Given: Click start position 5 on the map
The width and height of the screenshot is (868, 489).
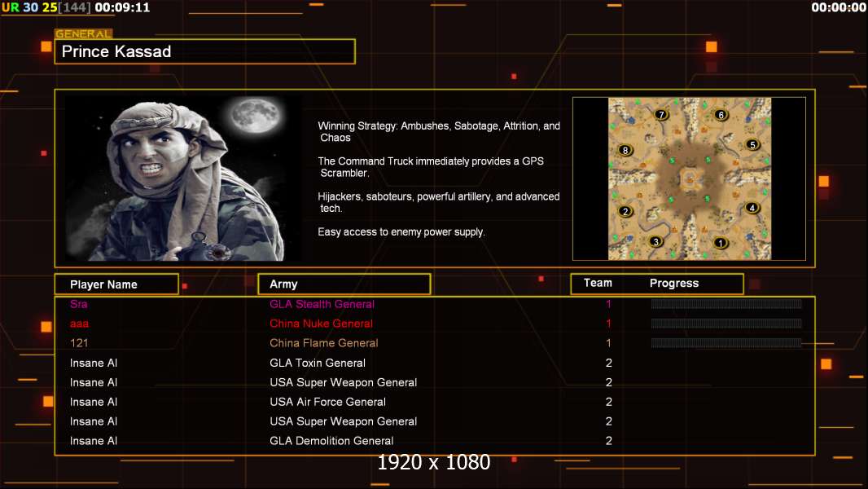Looking at the screenshot, I should pyautogui.click(x=752, y=144).
